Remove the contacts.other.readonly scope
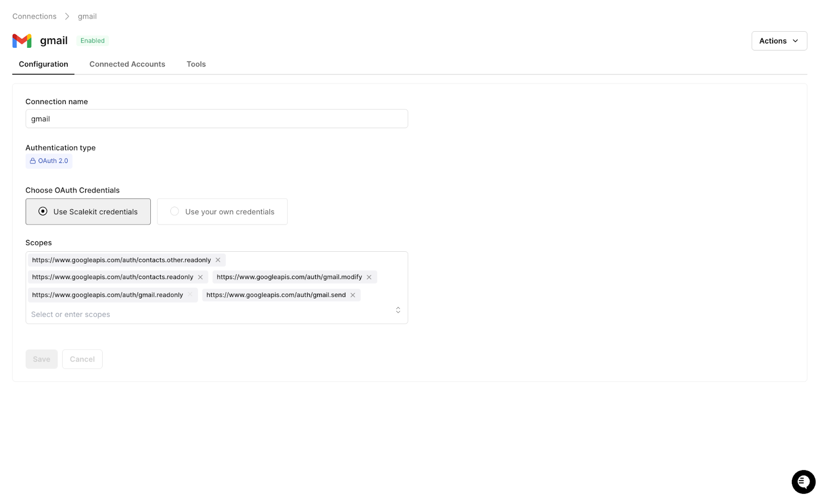The height and width of the screenshot is (504, 821). [218, 260]
